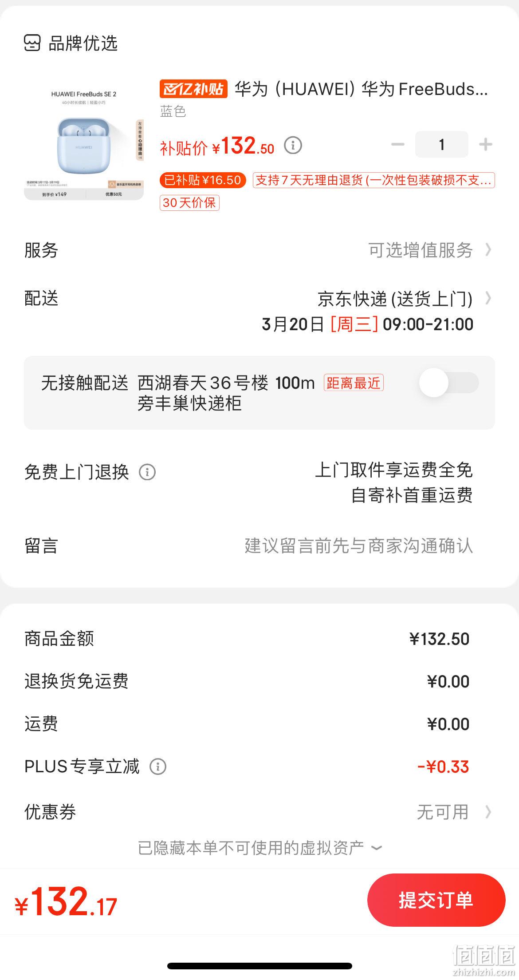519x980 pixels.
Task: Decrease quantity with the minus icon
Action: coord(397,144)
